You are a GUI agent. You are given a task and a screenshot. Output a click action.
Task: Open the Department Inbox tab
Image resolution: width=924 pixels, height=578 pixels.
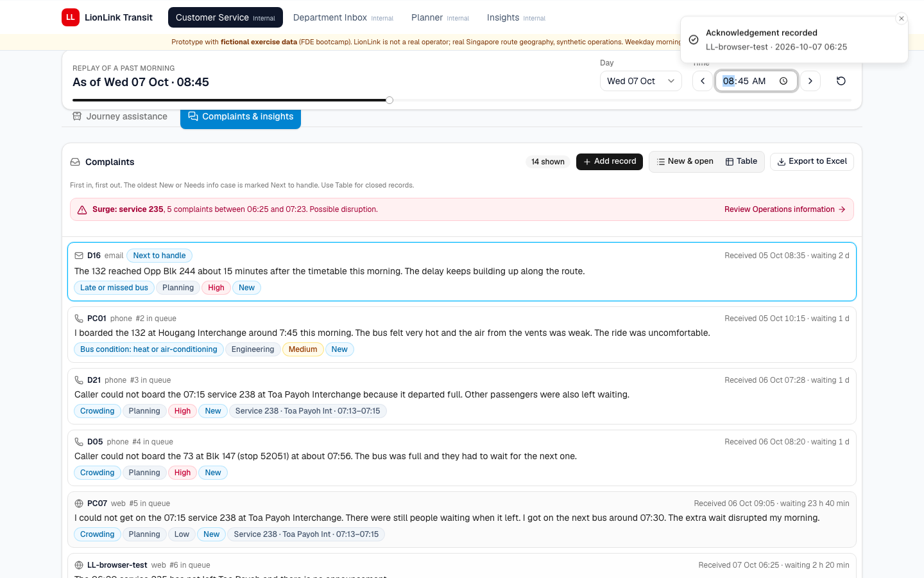click(343, 17)
